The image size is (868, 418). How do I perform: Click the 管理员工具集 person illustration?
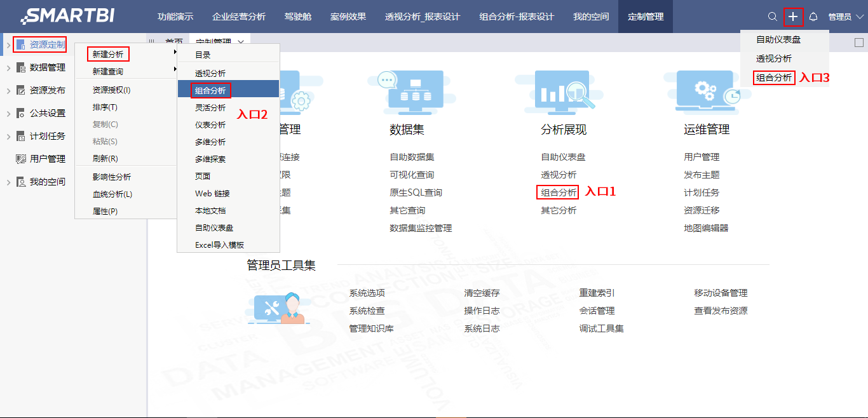coord(280,309)
